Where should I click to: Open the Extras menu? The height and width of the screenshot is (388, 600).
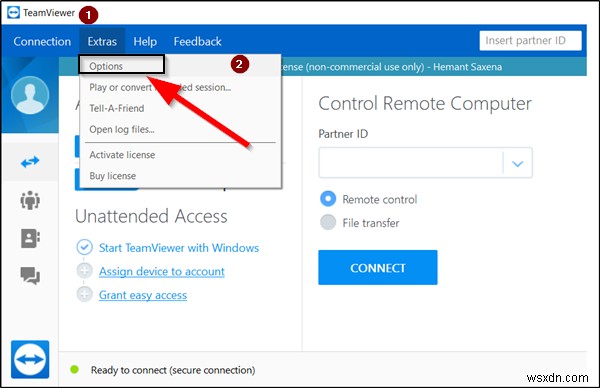(x=102, y=41)
